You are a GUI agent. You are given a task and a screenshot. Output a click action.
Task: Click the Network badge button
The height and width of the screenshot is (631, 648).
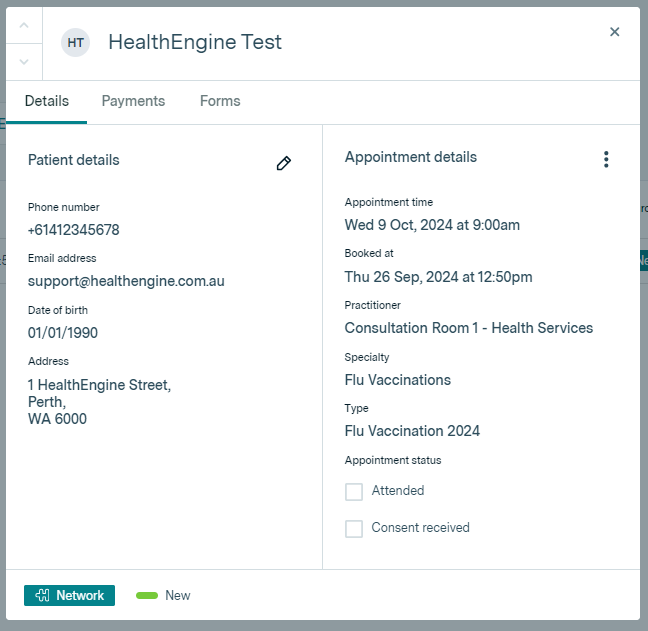69,596
